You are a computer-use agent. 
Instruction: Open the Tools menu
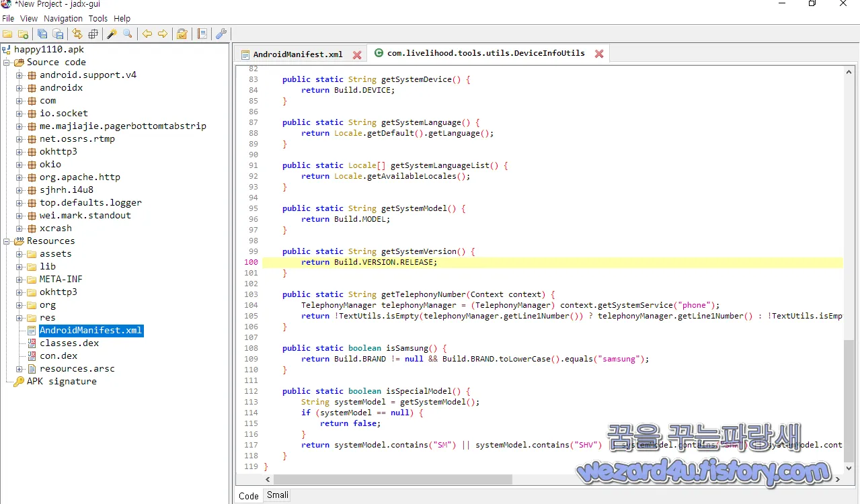[x=98, y=18]
